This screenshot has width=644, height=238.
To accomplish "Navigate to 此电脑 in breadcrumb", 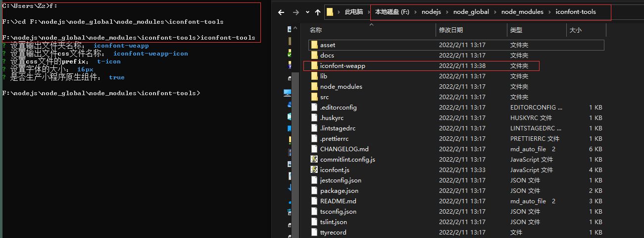I will click(x=353, y=12).
